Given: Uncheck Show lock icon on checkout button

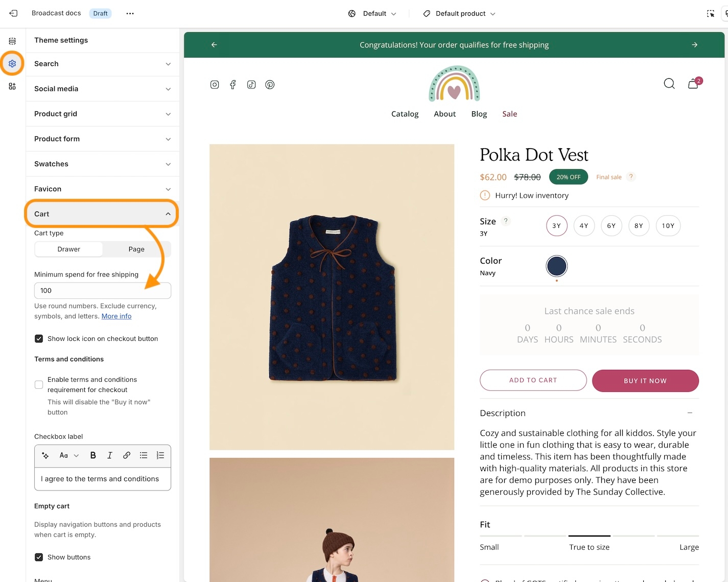Looking at the screenshot, I should [x=39, y=339].
